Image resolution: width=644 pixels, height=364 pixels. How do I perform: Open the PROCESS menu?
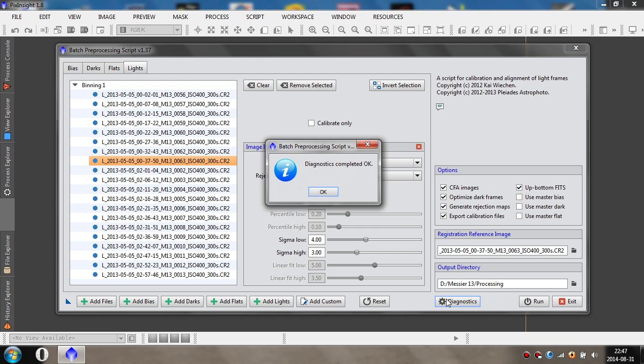[x=217, y=17]
